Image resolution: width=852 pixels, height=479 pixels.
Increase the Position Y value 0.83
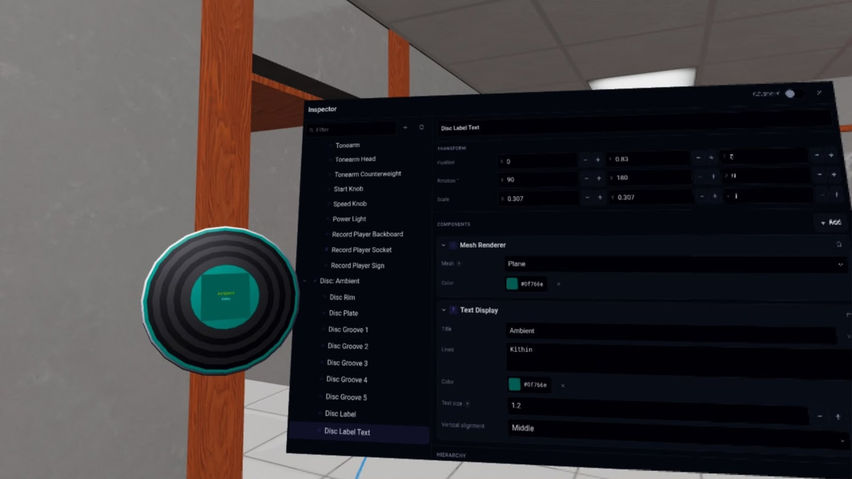711,158
